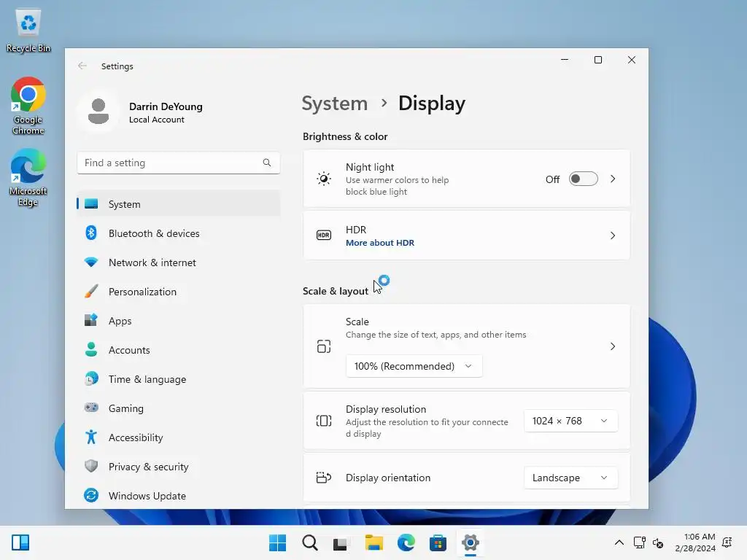747x560 pixels.
Task: Open the Display orientation dropdown
Action: (570, 478)
